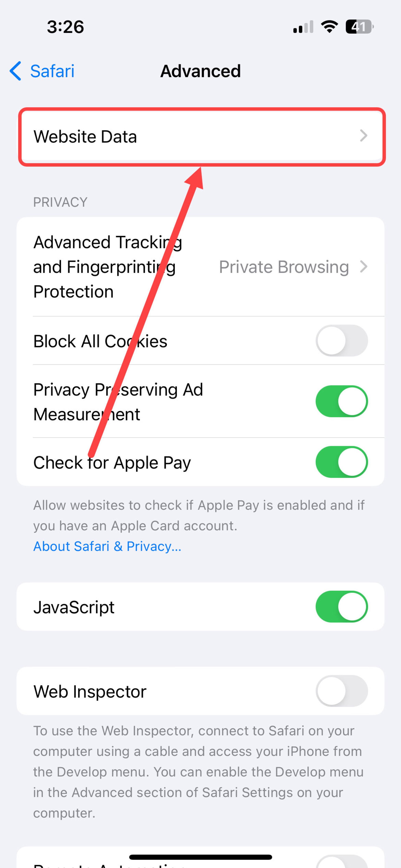
Task: Tap the 3:26 clock in status bar
Action: point(65,27)
